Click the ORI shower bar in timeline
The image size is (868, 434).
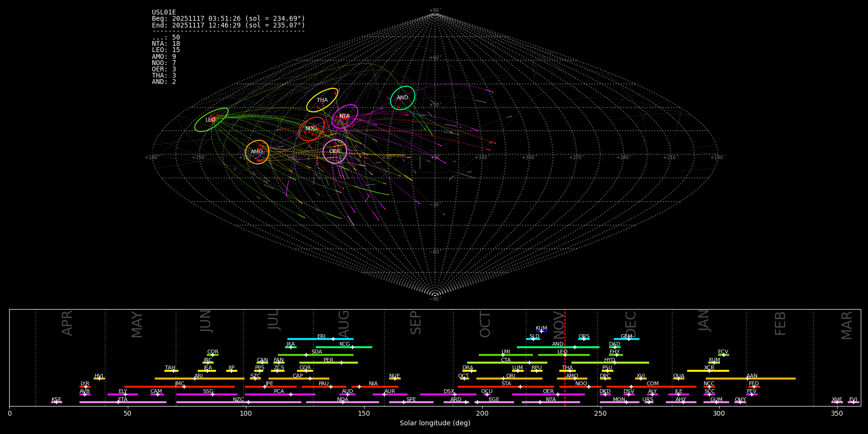point(509,379)
